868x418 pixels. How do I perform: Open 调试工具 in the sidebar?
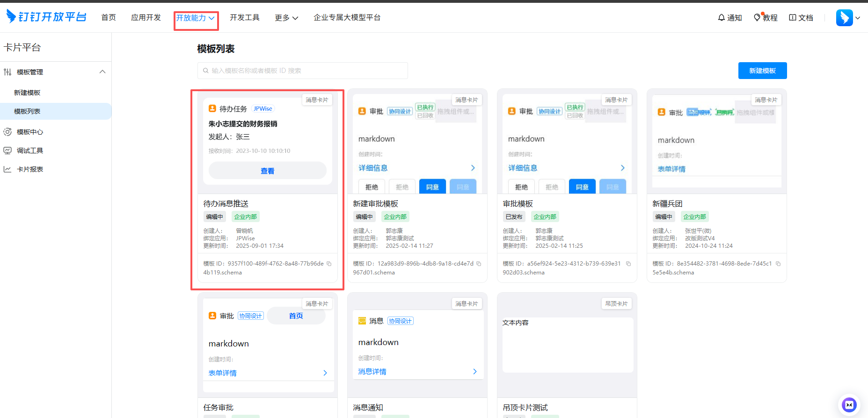click(x=30, y=151)
